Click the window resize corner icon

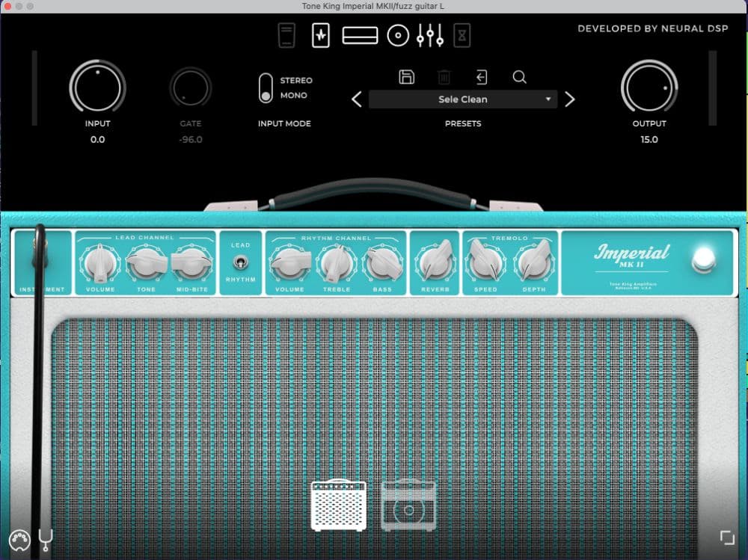point(727,538)
